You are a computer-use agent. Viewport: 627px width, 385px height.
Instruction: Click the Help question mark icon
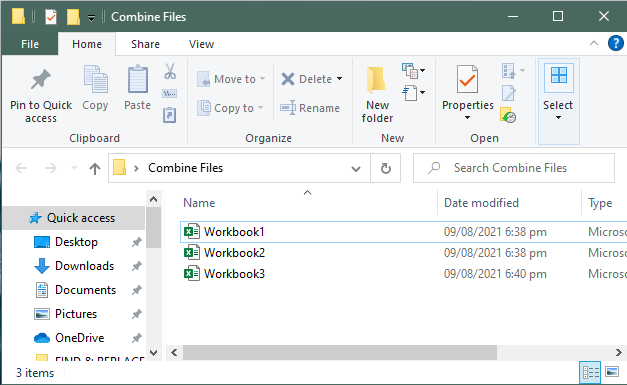pos(615,43)
